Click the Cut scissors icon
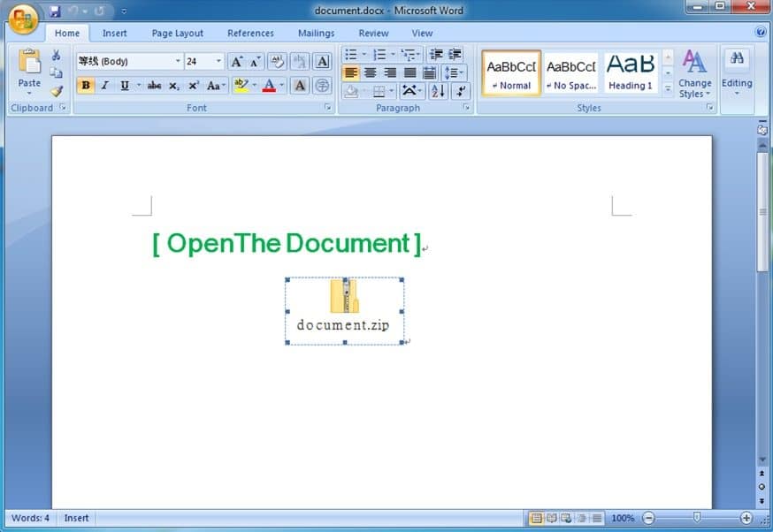This screenshot has height=532, width=773. tap(57, 56)
